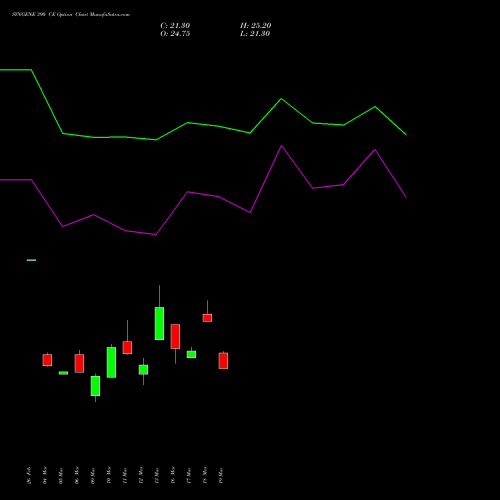The image size is (500, 500).
Task: Select the green candle for 09 Mar
Action: [95, 386]
